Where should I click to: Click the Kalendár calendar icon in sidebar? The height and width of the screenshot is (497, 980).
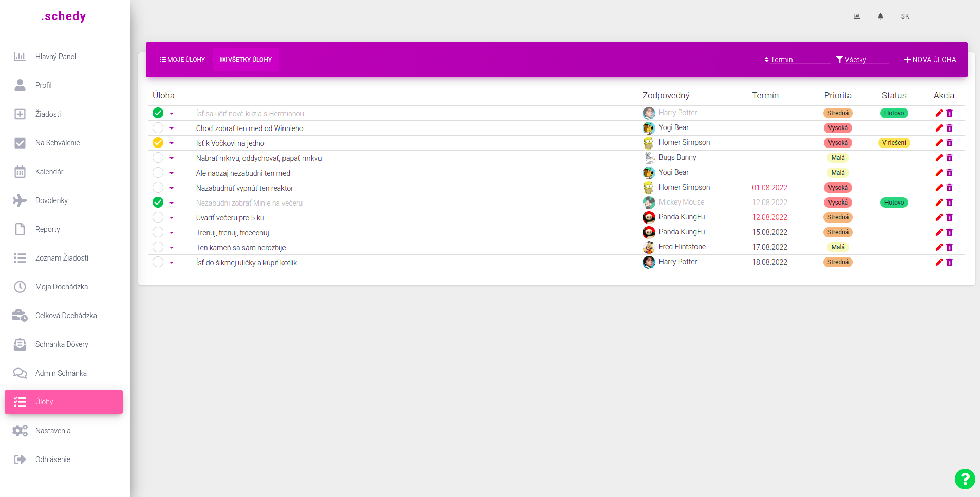20,172
